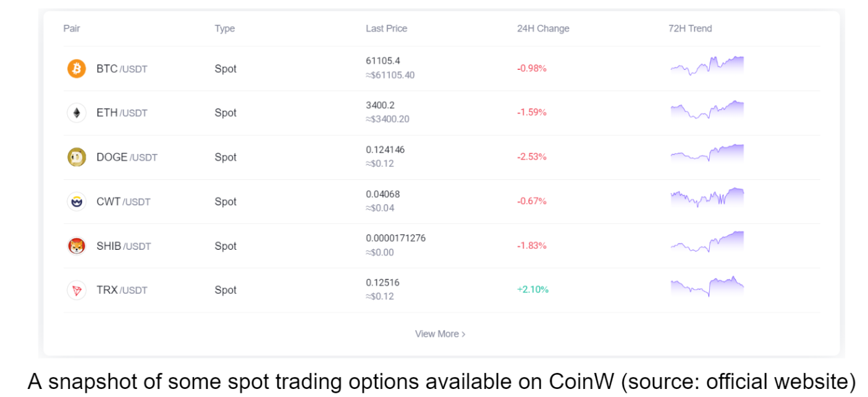Viewport: 868px width, 397px height.
Task: Toggle sorting on the Pair column
Action: coord(71,28)
